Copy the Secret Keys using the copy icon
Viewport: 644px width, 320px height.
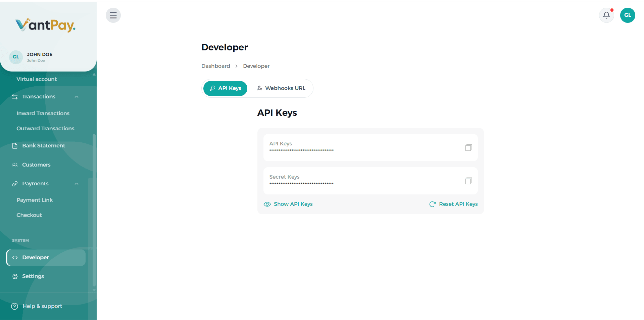click(x=468, y=181)
